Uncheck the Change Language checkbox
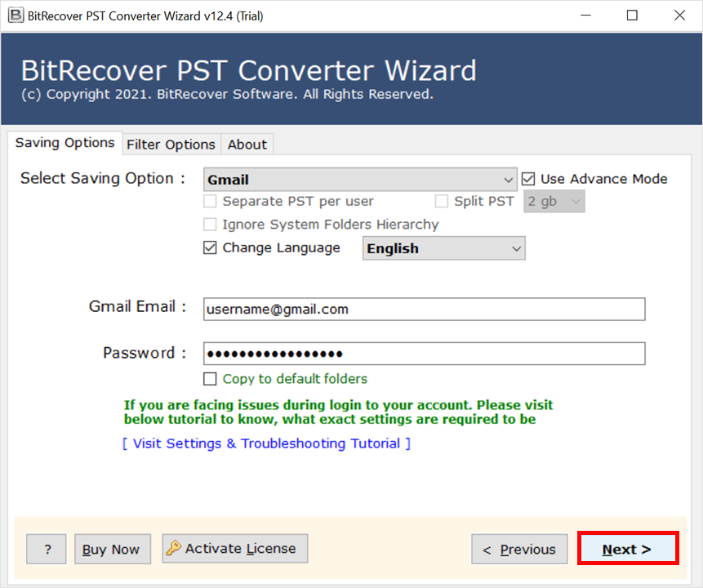 coord(210,247)
